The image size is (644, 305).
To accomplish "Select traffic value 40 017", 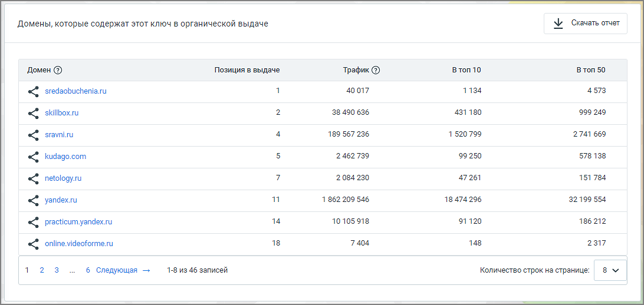I will click(x=358, y=91).
